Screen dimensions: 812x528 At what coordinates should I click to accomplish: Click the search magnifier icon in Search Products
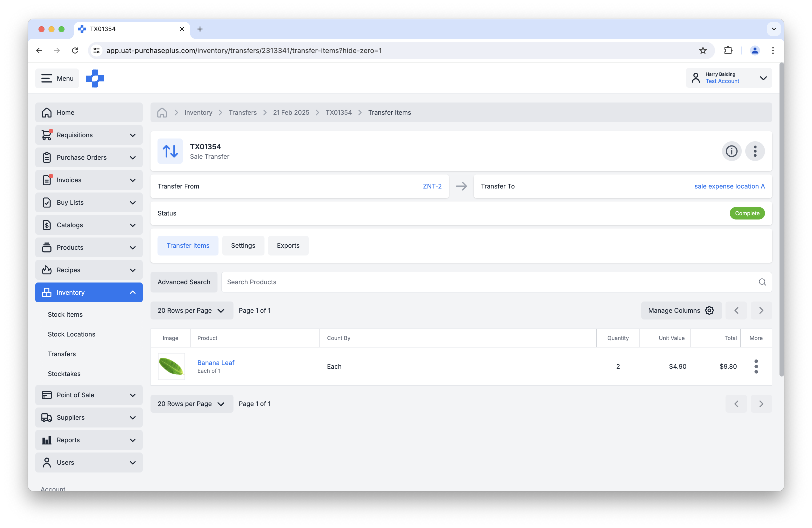click(x=762, y=282)
